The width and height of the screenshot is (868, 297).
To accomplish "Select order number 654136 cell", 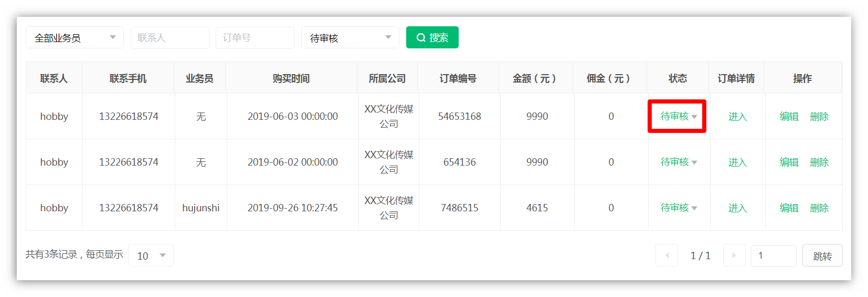I will click(460, 162).
